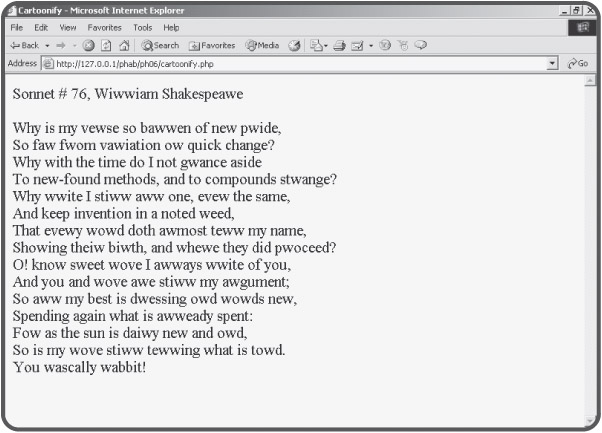Open the Favorites menu in menu bar
Viewport: 602px width, 433px height.
coord(104,28)
